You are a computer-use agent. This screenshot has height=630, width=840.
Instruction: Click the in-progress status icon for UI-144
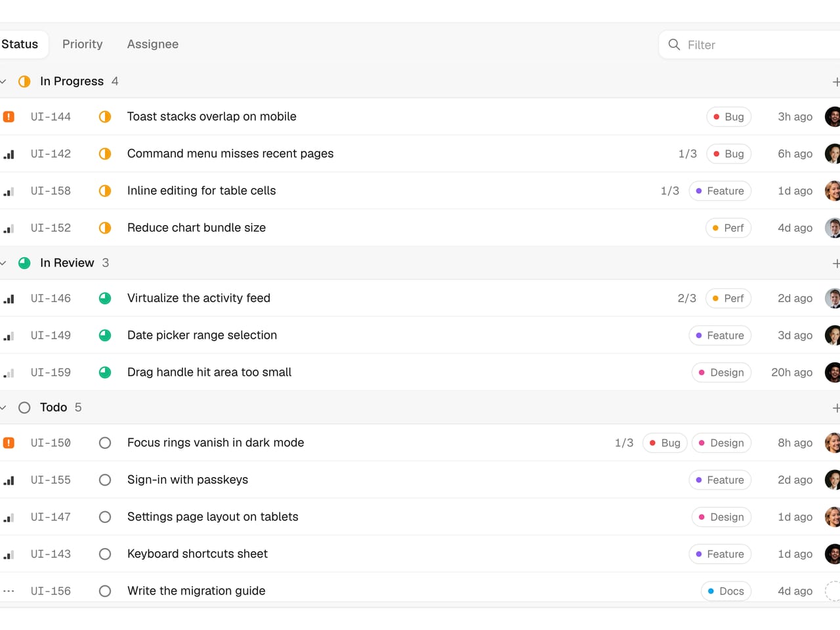pyautogui.click(x=105, y=117)
